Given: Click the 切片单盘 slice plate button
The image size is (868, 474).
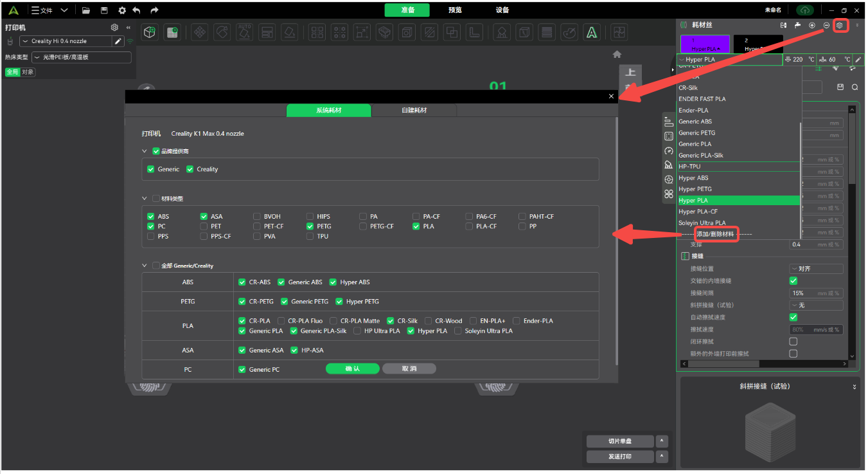Looking at the screenshot, I should pyautogui.click(x=620, y=441).
